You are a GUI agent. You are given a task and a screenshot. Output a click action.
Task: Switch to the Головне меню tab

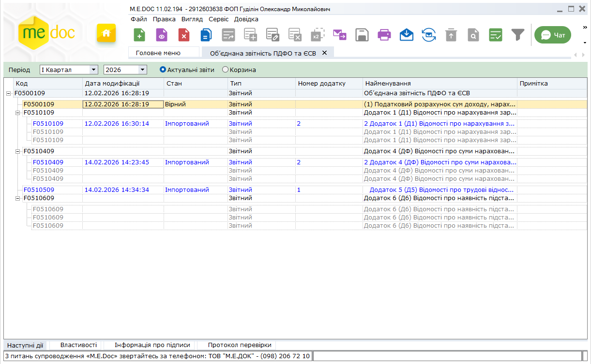click(x=158, y=53)
